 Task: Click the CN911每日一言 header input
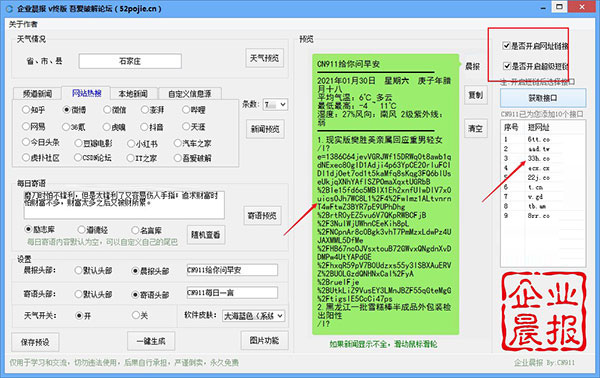pos(232,293)
